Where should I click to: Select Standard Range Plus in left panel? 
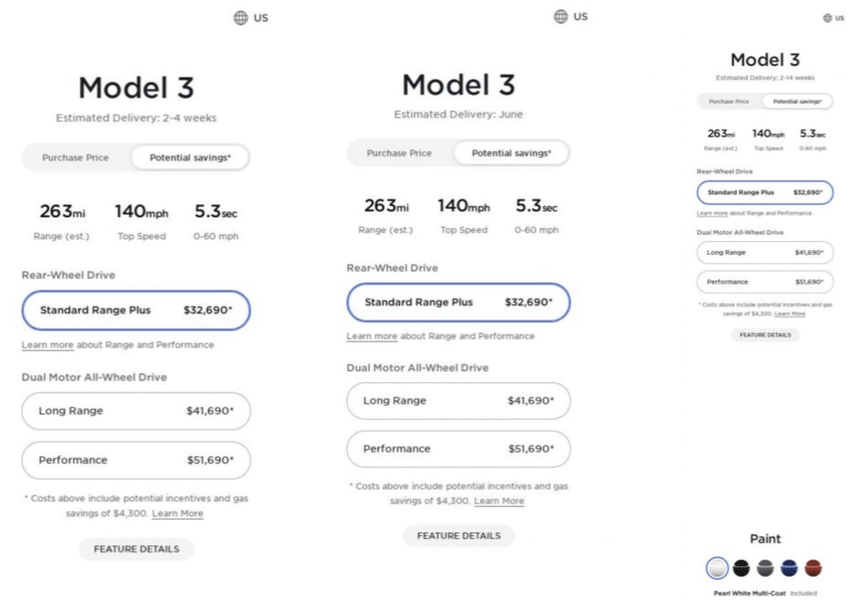[x=135, y=310]
